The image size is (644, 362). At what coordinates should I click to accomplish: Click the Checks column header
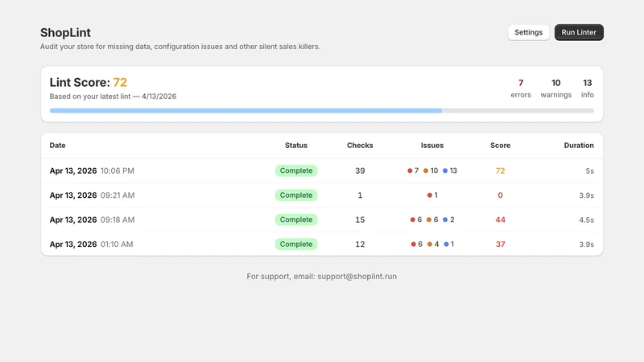(360, 146)
